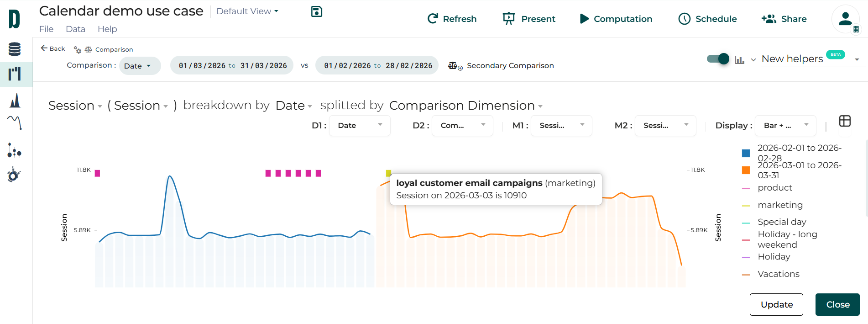The width and height of the screenshot is (868, 324).
Task: Toggle marketing series in legend
Action: coord(779,205)
